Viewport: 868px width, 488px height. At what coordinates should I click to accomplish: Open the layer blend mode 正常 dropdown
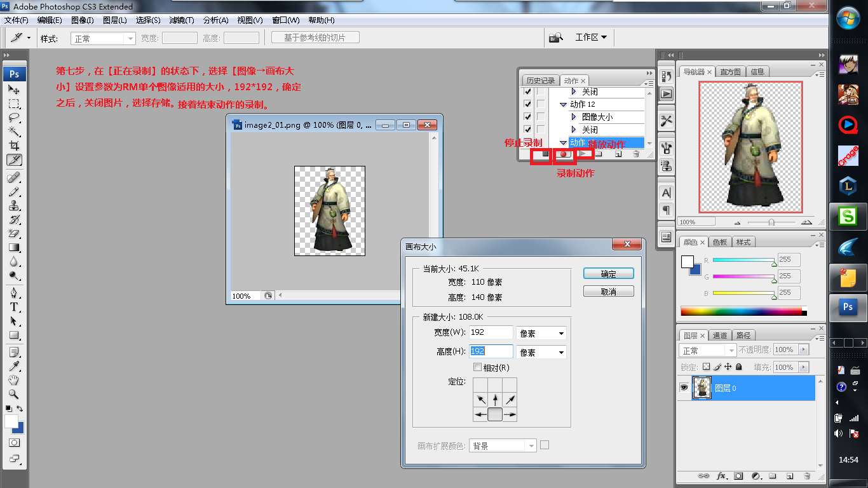click(x=708, y=350)
